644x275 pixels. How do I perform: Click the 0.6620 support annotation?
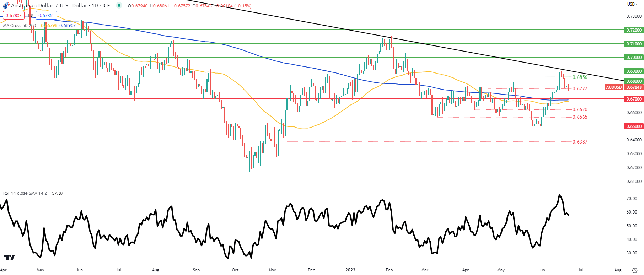click(x=580, y=109)
